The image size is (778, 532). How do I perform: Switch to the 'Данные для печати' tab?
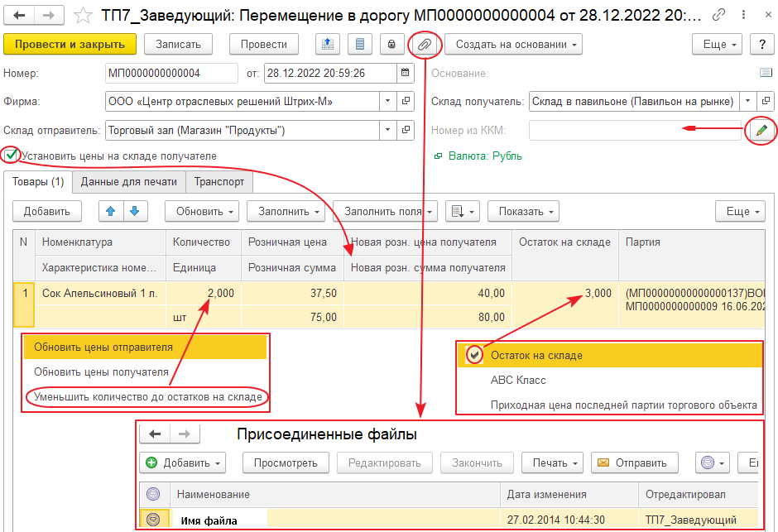coord(128,182)
